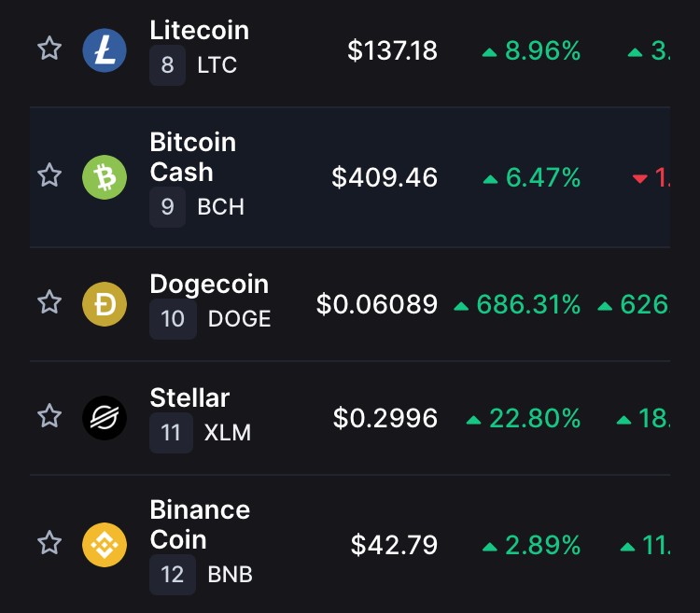This screenshot has width=700, height=613.
Task: Open the Dogecoin name link
Action: point(209,285)
